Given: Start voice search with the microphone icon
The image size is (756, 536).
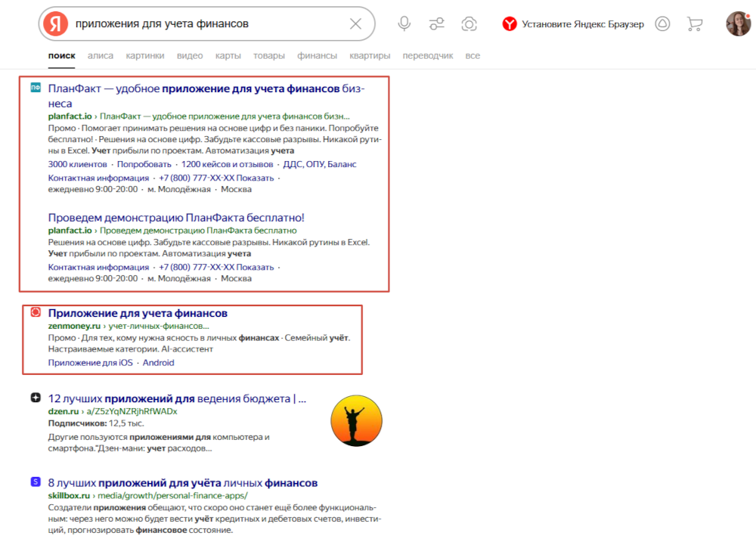Looking at the screenshot, I should 404,23.
